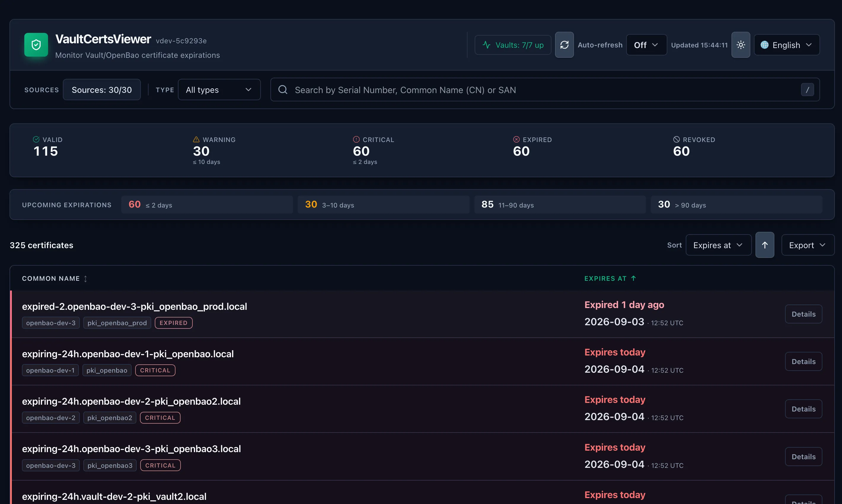Click the Revoked ban icon
Screen dimensions: 842x504
[x=676, y=139]
